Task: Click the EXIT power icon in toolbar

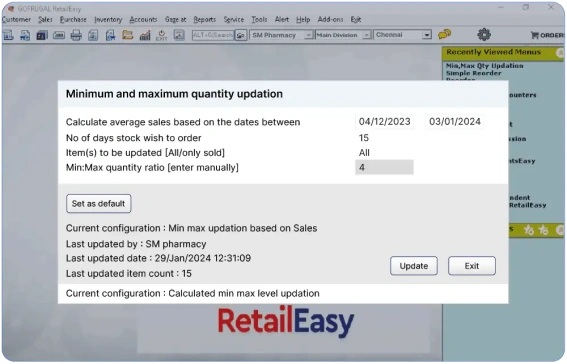Action: coord(162,35)
